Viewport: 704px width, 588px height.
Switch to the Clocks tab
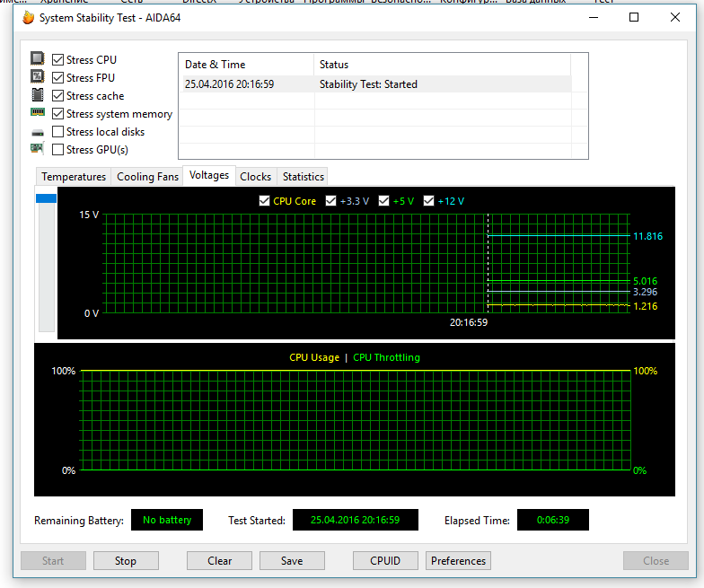[x=255, y=176]
